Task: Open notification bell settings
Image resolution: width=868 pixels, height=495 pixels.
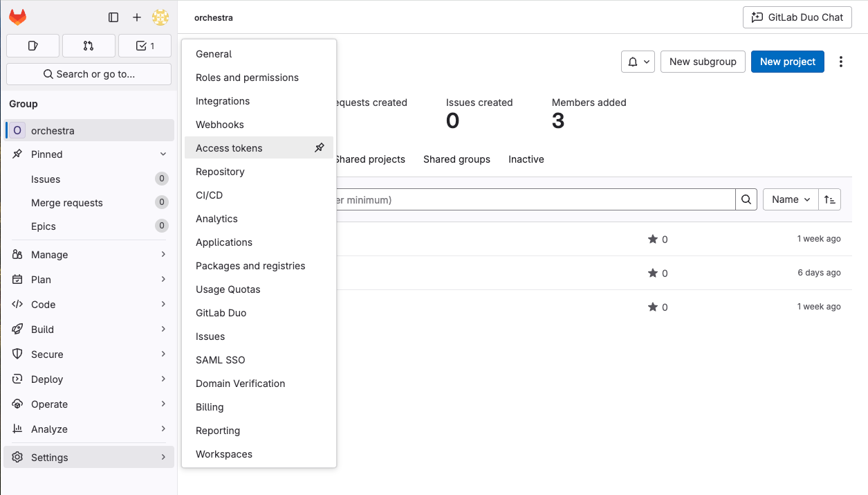Action: tap(637, 61)
